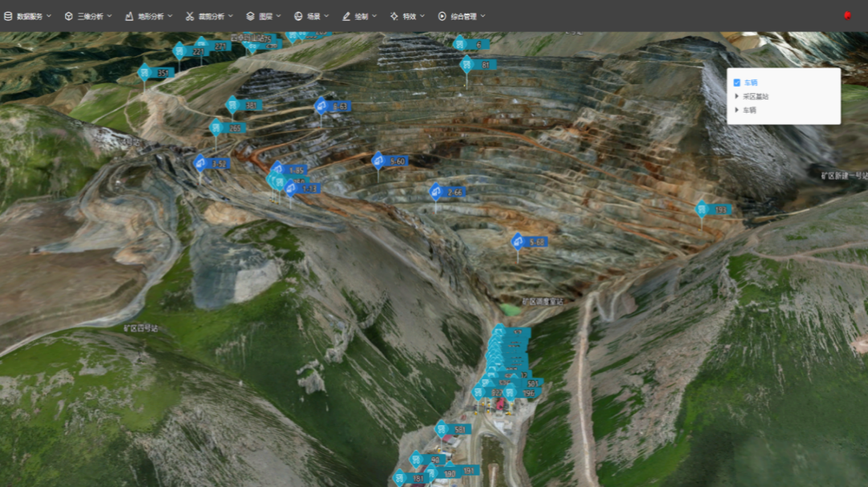The width and height of the screenshot is (868, 487).
Task: Click the truck marker labeled 581
Action: pos(441,429)
